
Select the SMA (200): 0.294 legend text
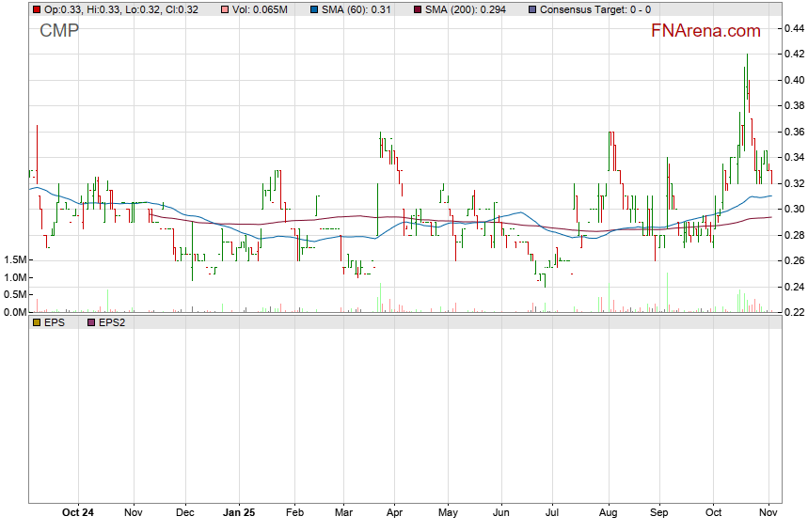470,8
